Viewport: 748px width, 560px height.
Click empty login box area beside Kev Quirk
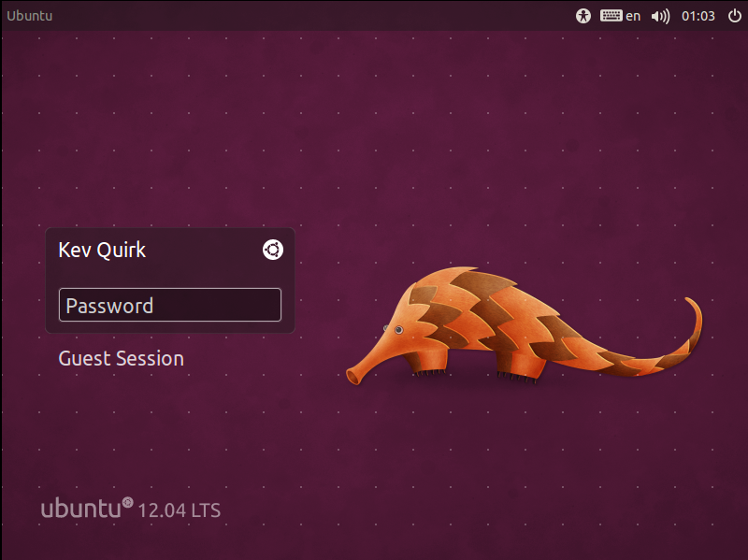click(x=206, y=250)
